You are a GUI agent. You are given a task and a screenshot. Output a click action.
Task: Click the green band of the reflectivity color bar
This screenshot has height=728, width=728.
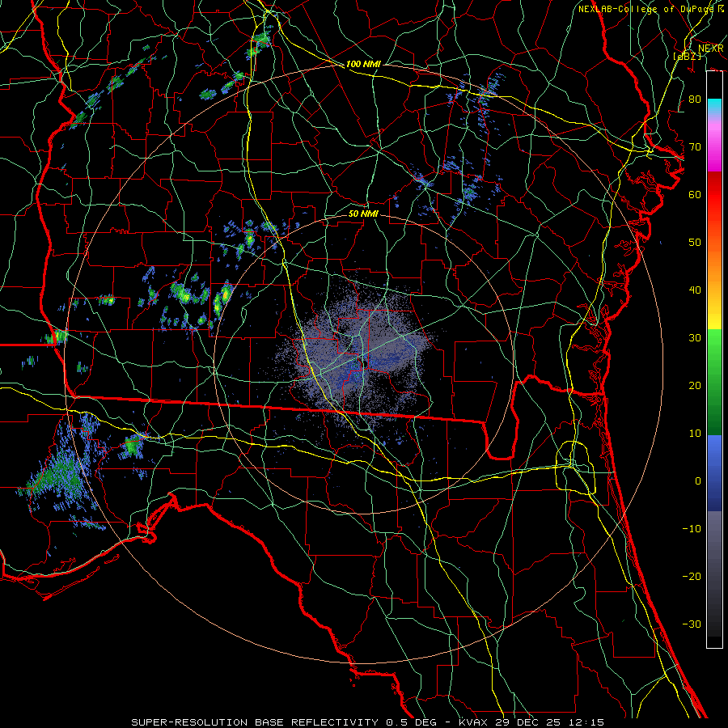coord(714,381)
